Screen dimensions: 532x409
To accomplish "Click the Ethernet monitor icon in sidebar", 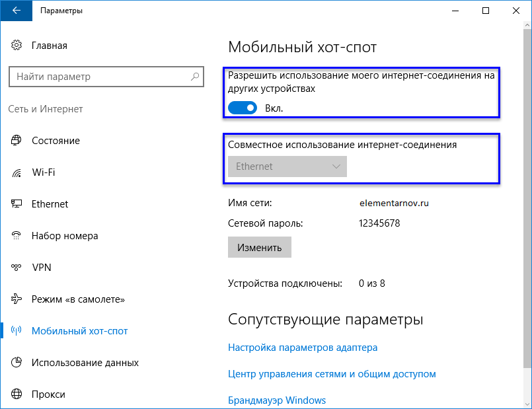I will [x=17, y=204].
